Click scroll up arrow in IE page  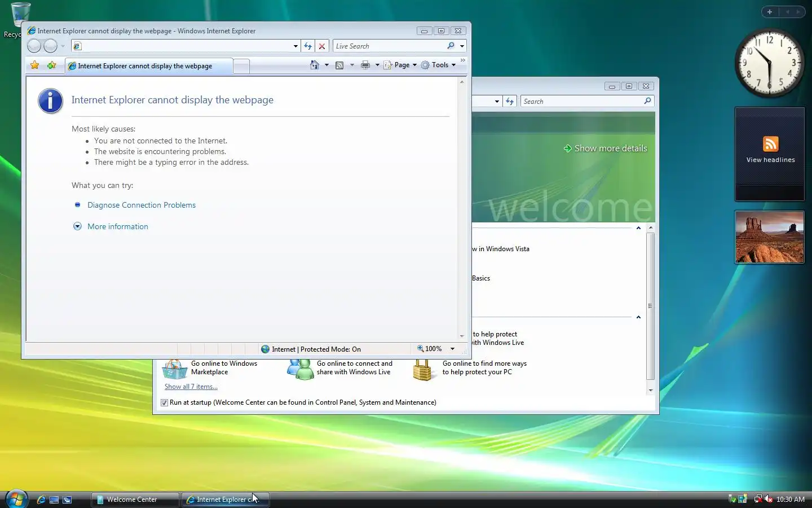point(462,82)
